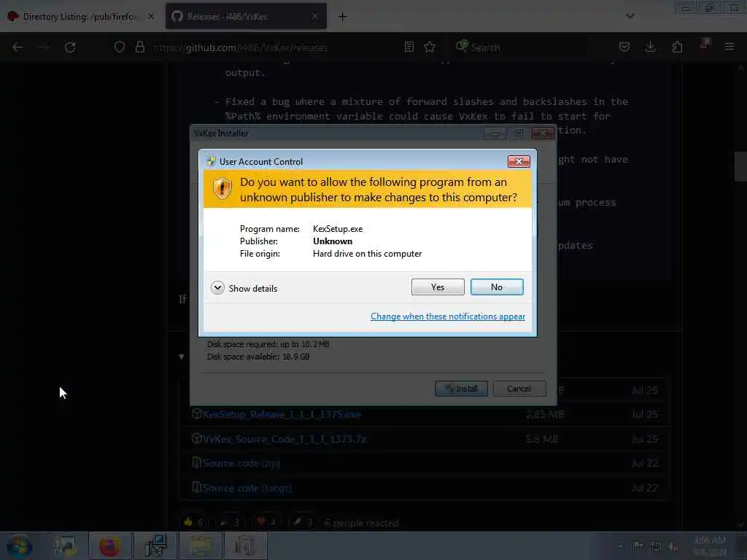Close the User Account Control dialog
This screenshot has width=747, height=560.
click(519, 161)
